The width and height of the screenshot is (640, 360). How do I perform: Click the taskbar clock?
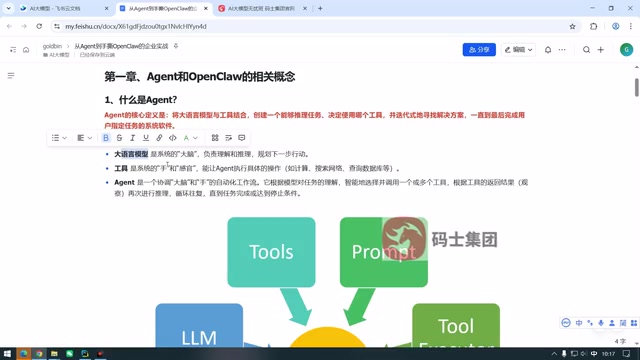[608, 354]
